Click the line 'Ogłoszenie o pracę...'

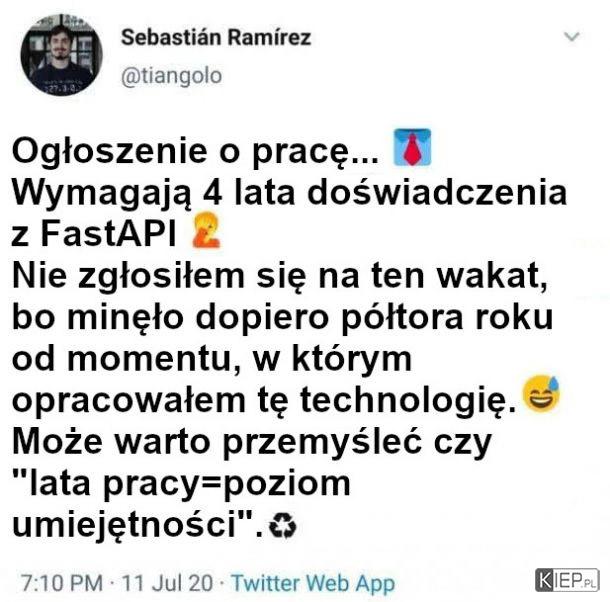click(195, 152)
